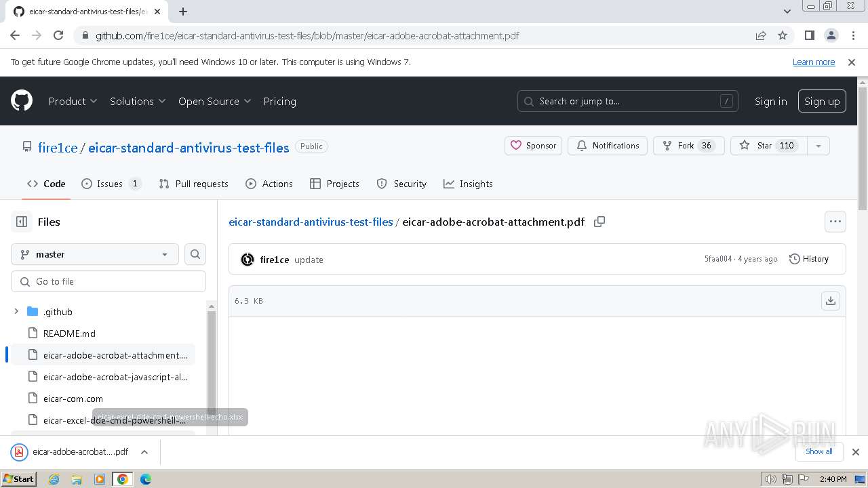Open tab search chevron

pos(787,12)
